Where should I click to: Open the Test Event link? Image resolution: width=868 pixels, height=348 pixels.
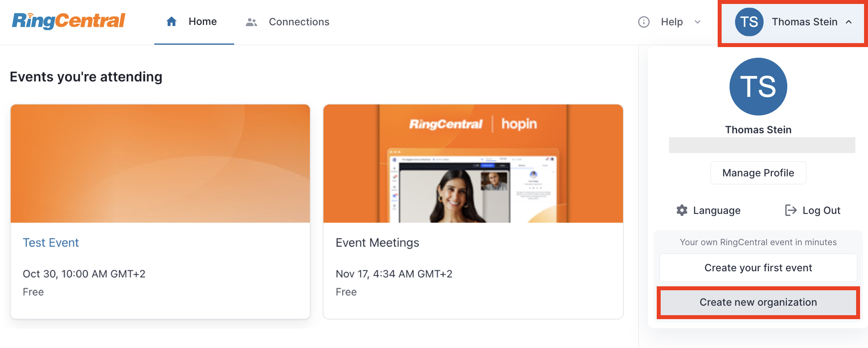coord(51,242)
